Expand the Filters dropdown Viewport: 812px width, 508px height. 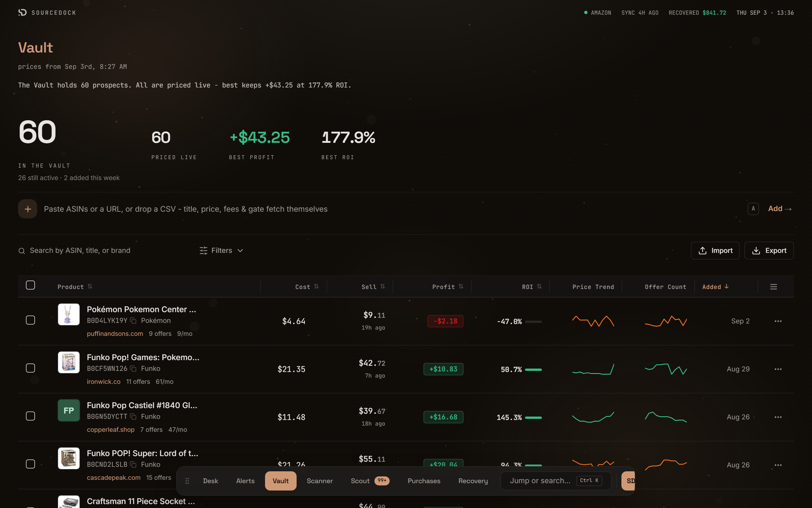coord(221,251)
